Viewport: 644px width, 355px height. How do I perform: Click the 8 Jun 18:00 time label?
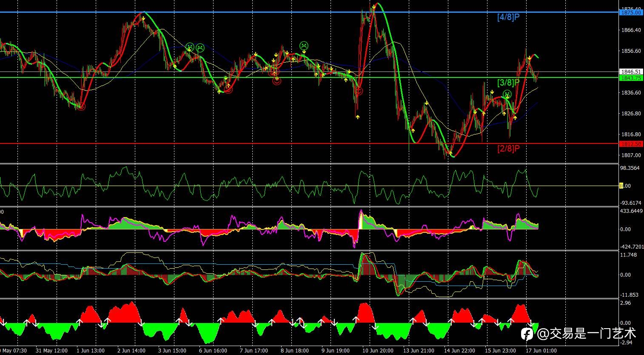(x=295, y=351)
